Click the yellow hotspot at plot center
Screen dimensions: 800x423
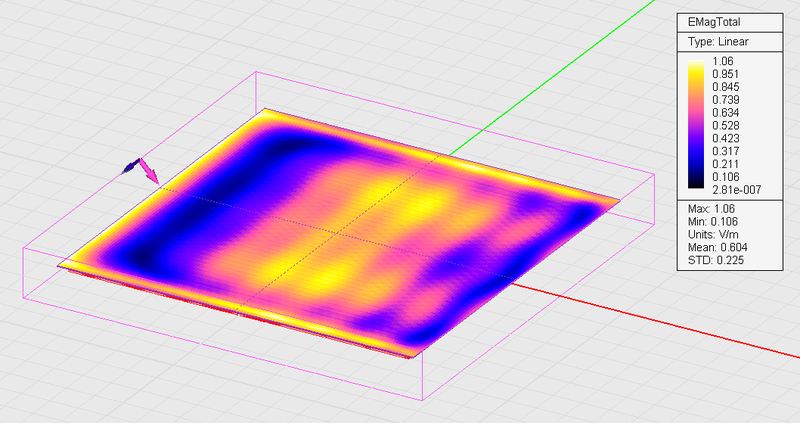coord(420,205)
